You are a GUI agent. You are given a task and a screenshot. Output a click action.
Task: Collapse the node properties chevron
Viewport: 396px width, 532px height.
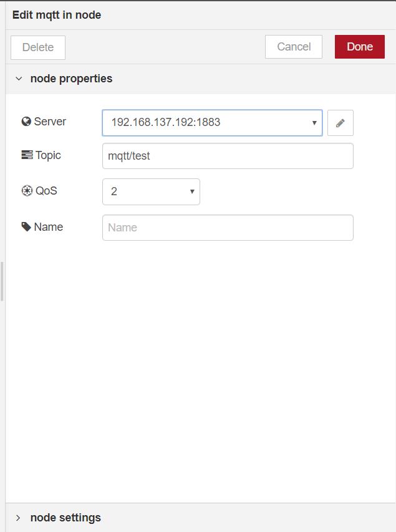point(19,79)
